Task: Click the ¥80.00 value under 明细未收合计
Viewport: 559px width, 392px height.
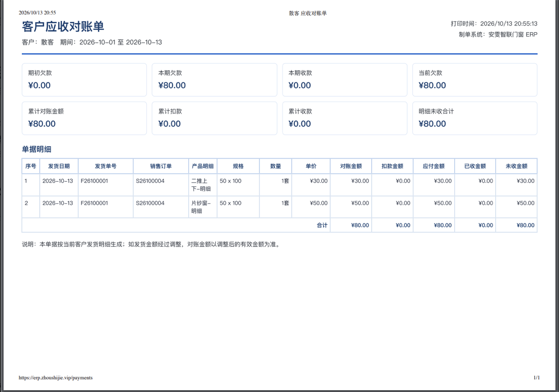Action: pos(432,124)
